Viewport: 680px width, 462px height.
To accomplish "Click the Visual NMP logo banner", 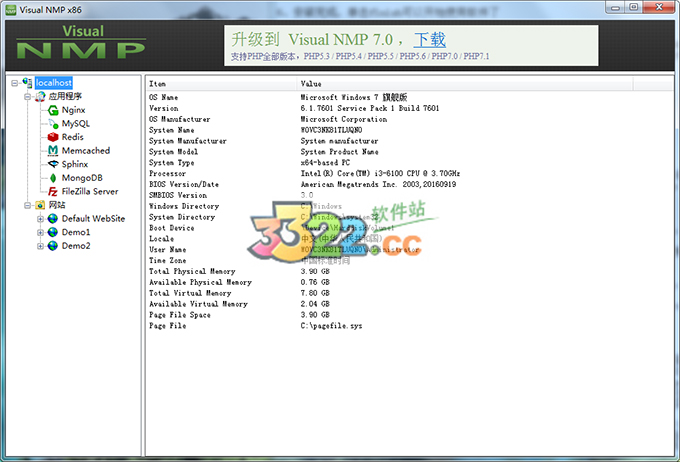I will [81, 42].
